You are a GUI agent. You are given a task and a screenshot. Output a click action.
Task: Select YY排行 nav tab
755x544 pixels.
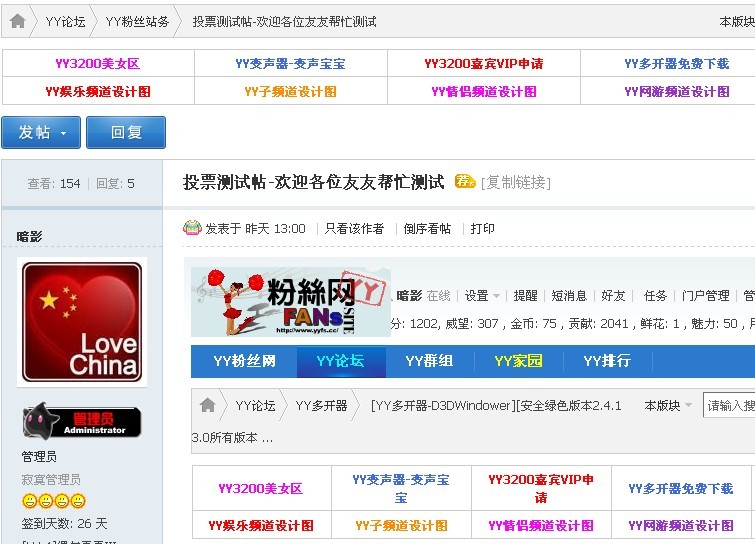click(607, 361)
